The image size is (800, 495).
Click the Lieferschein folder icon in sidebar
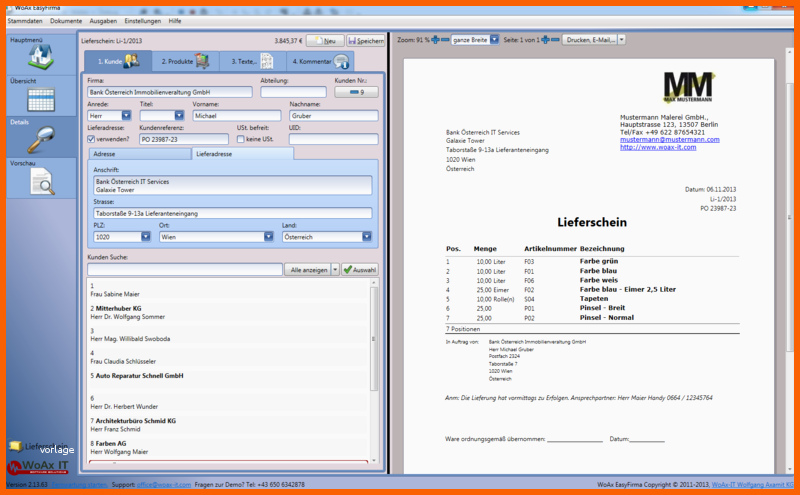15,447
